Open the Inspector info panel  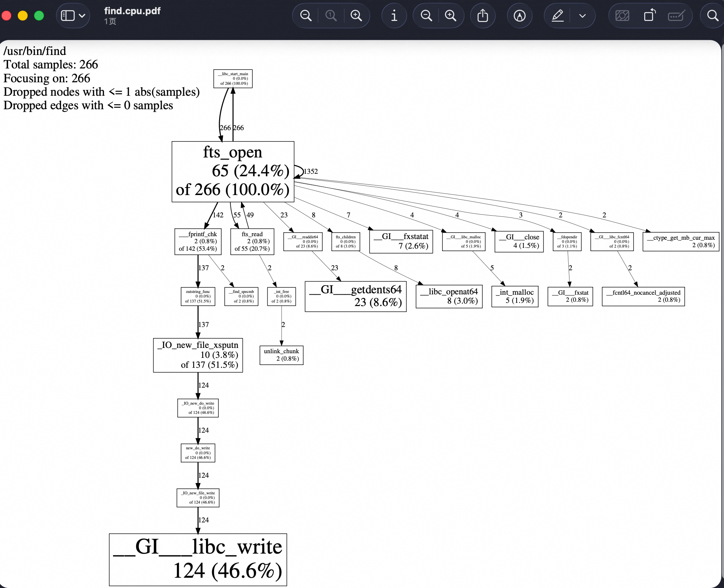[x=394, y=16]
